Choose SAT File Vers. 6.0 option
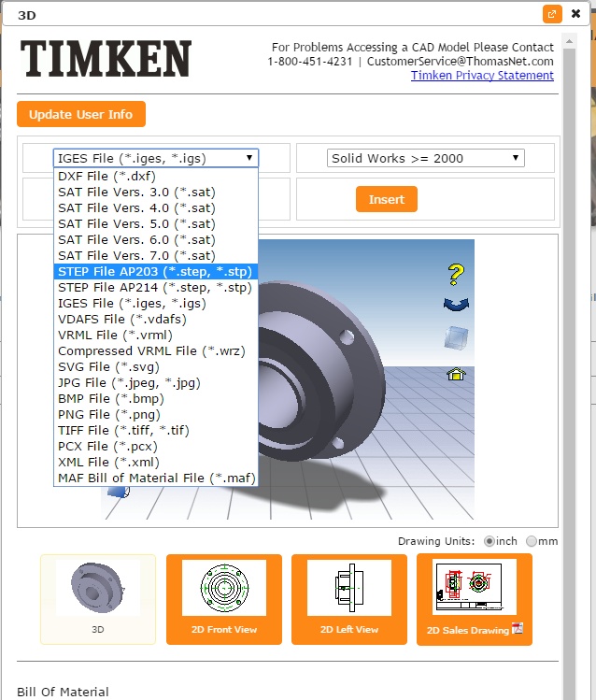The width and height of the screenshot is (596, 700). [x=156, y=240]
